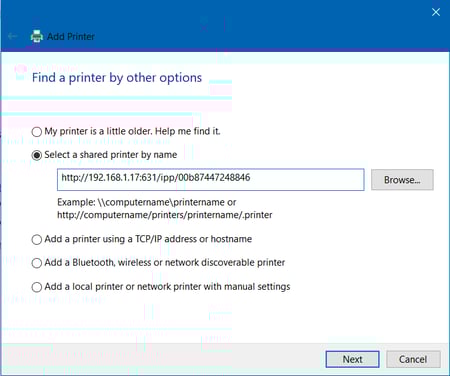The height and width of the screenshot is (376, 450).
Task: Click the 'Add Printer' title text
Action: pos(71,36)
